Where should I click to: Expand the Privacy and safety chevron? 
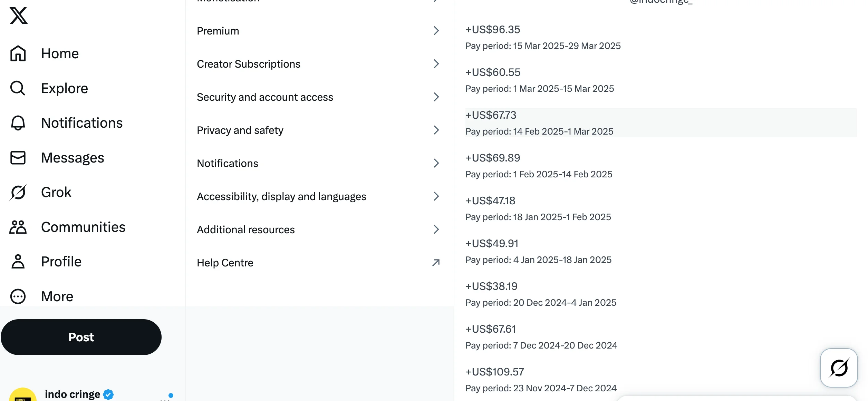[436, 130]
